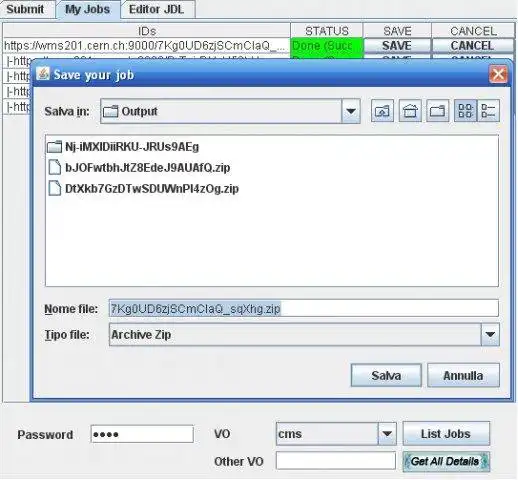Viewport: 518px width, 480px height.
Task: Select the wms201.cern.ch job ID row
Action: [146, 46]
